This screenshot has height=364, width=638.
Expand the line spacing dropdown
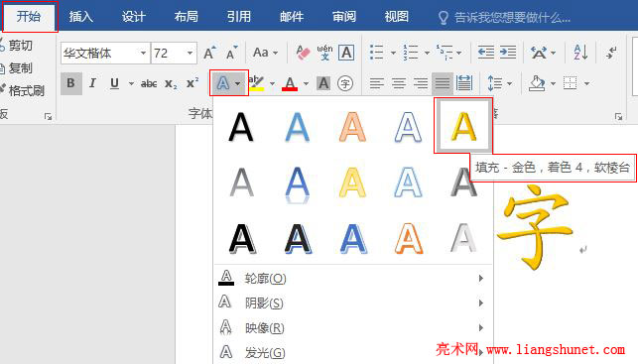point(509,83)
